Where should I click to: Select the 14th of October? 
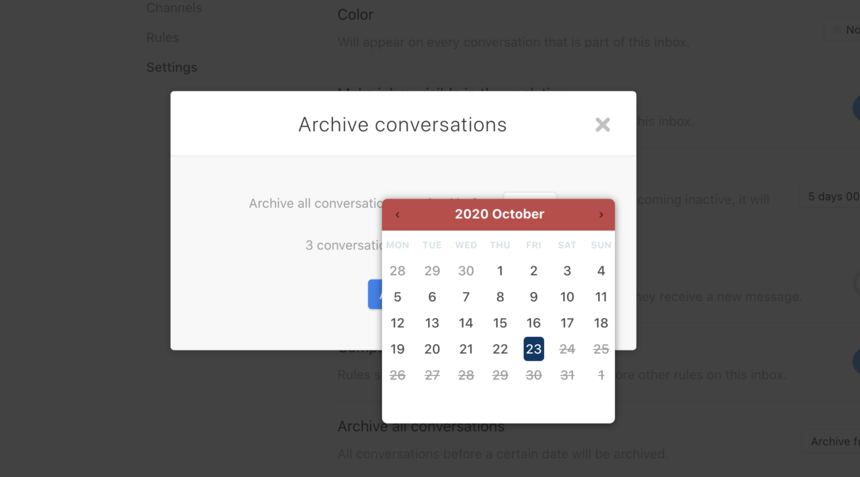coord(466,323)
